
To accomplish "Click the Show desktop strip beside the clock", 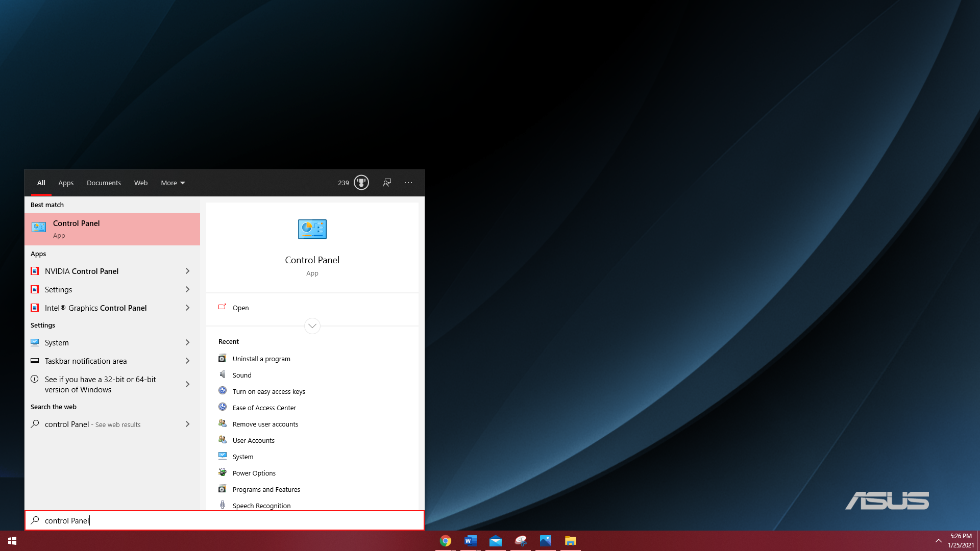I will pos(978,541).
